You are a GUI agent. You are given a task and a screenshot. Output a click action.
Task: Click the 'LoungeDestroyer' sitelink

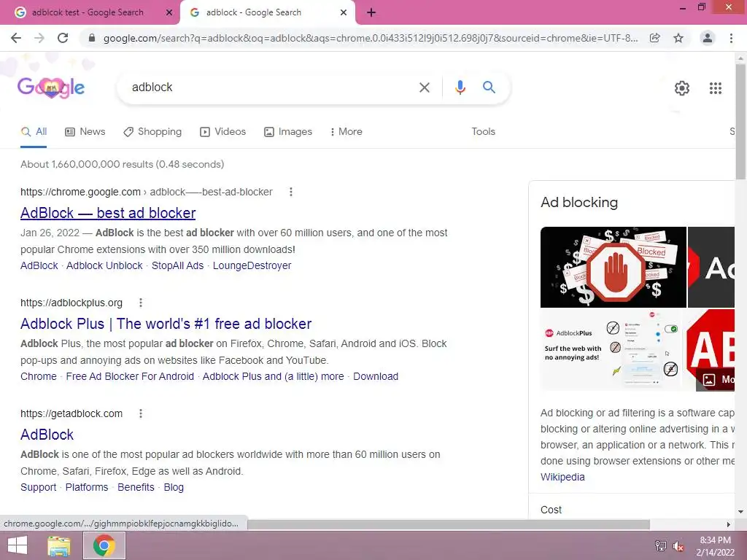point(252,265)
